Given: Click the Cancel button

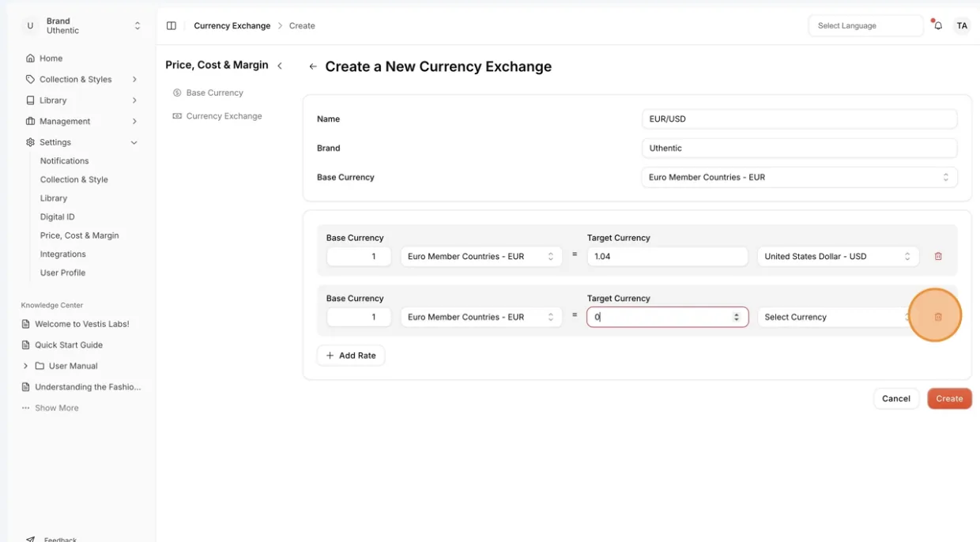Looking at the screenshot, I should [x=896, y=399].
